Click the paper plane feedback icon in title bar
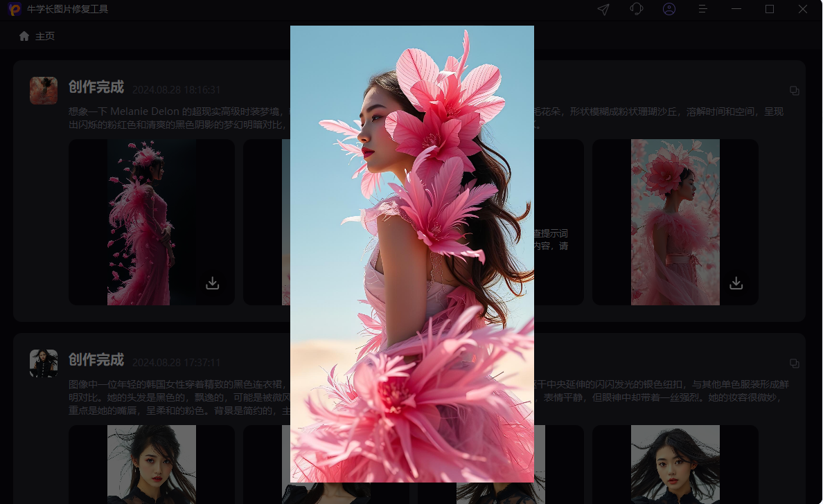Image resolution: width=823 pixels, height=504 pixels. tap(603, 10)
